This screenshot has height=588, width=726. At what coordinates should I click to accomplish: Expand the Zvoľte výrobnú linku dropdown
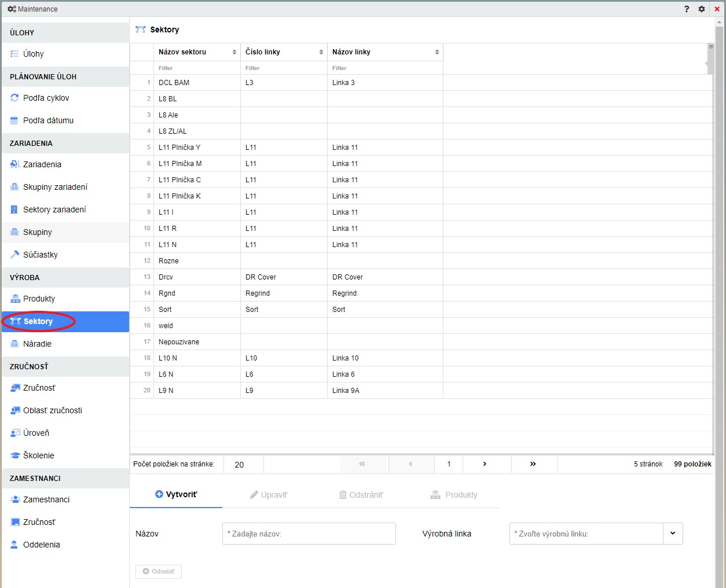(673, 534)
